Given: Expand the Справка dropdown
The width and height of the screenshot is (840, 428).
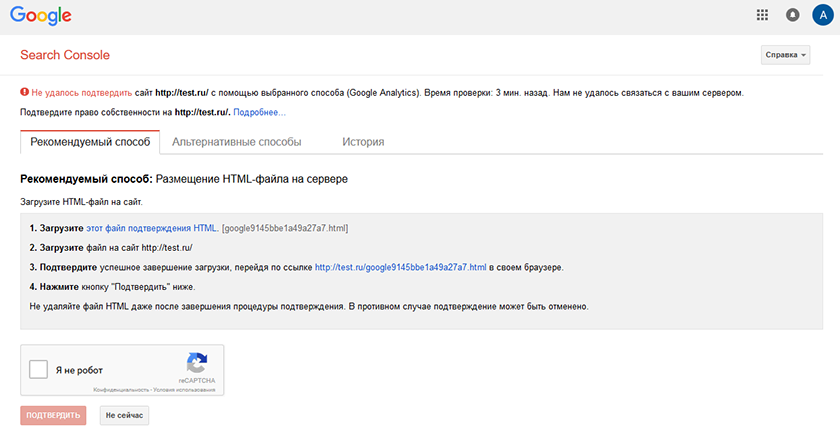Looking at the screenshot, I should tap(785, 55).
